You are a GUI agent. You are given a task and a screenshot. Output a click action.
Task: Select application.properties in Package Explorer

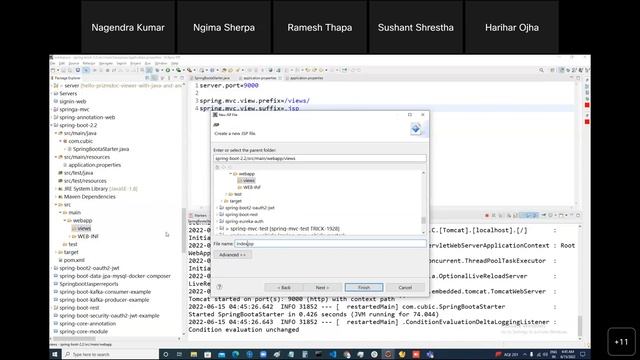95,165
